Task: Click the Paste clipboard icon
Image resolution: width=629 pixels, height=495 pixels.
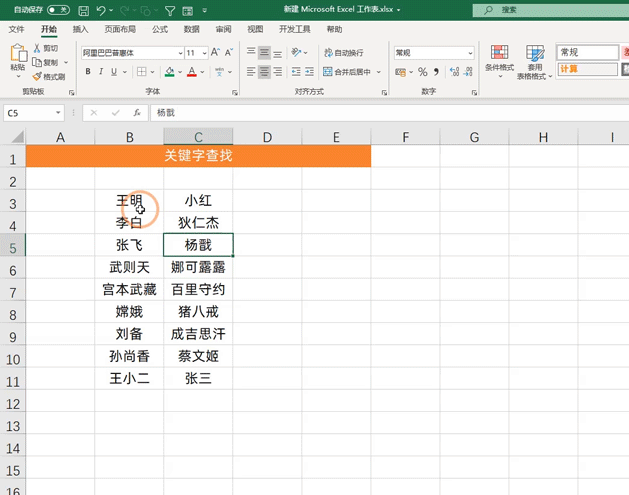Action: click(18, 53)
